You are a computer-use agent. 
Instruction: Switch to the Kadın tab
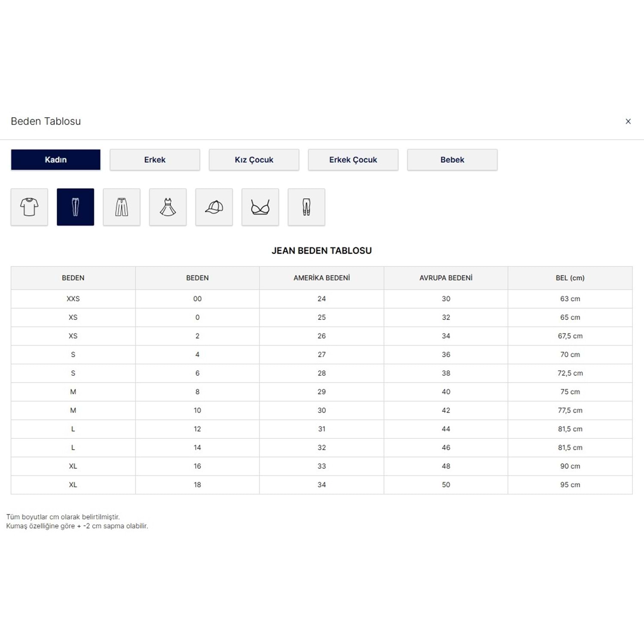[56, 160]
